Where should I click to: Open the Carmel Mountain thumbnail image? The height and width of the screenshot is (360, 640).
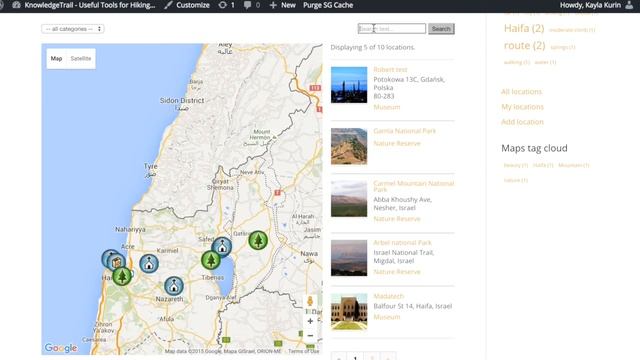click(x=349, y=199)
